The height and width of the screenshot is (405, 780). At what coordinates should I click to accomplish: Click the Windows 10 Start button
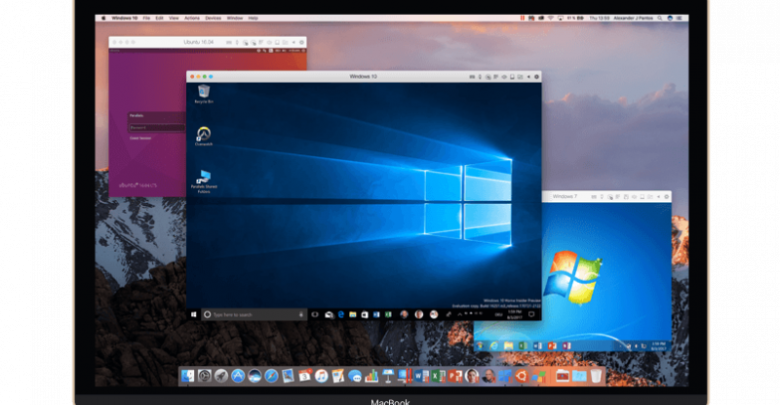(x=194, y=314)
